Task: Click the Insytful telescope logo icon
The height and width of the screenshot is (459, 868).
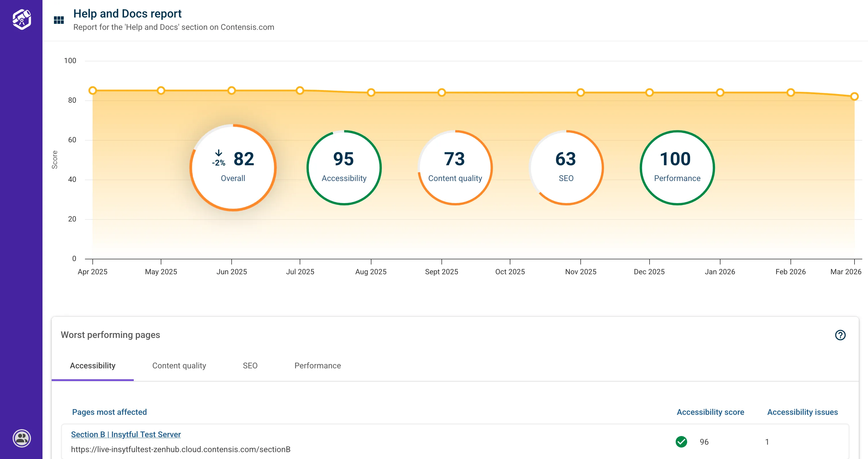Action: [22, 19]
